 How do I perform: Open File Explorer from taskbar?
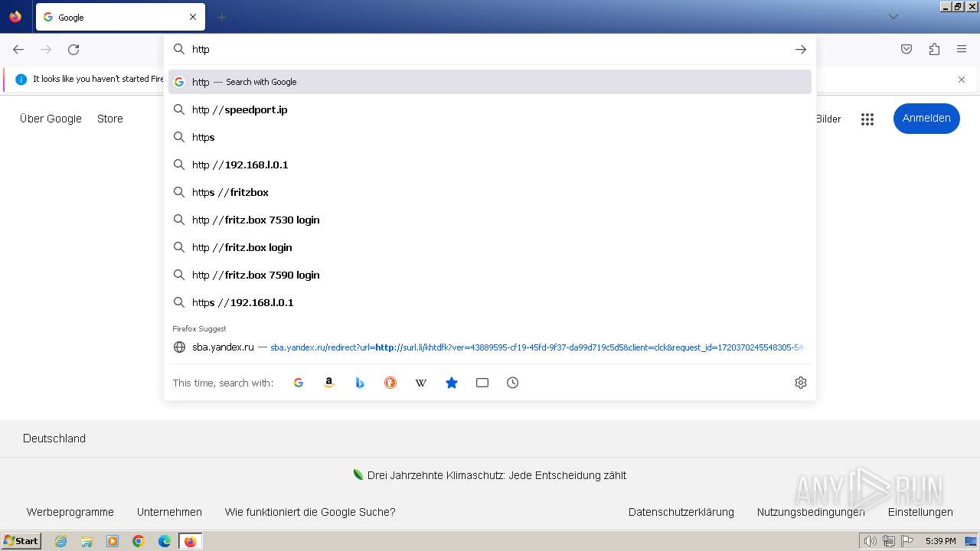87,541
